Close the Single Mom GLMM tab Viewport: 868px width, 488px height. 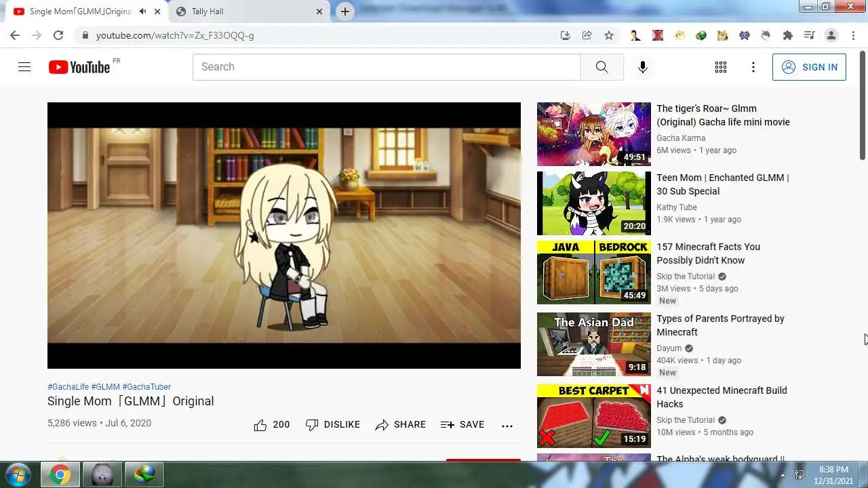pyautogui.click(x=158, y=12)
